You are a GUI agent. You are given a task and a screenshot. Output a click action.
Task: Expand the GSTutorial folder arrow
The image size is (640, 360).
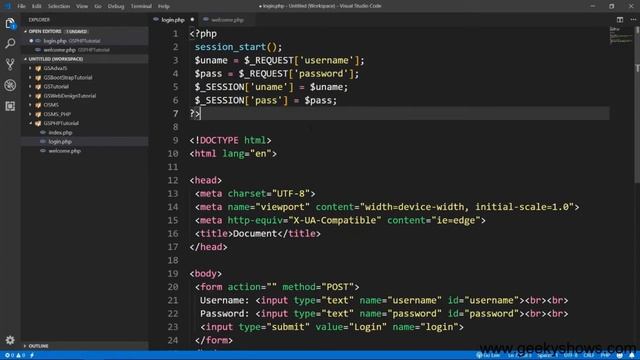30,87
